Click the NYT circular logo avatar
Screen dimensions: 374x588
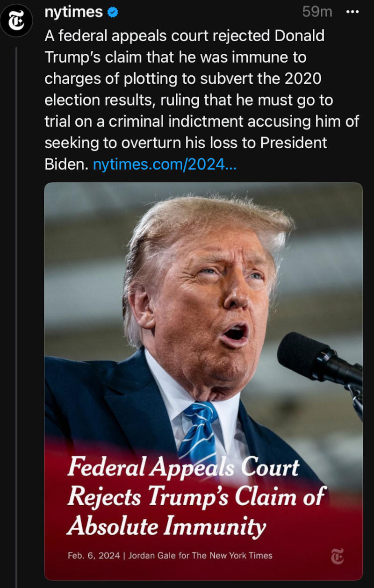pos(16,20)
